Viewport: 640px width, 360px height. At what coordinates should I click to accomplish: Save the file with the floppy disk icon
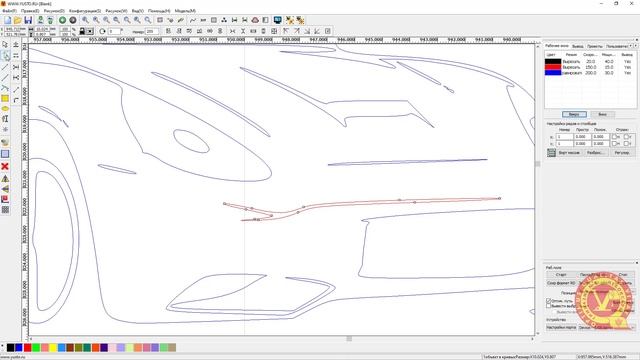tap(28, 20)
